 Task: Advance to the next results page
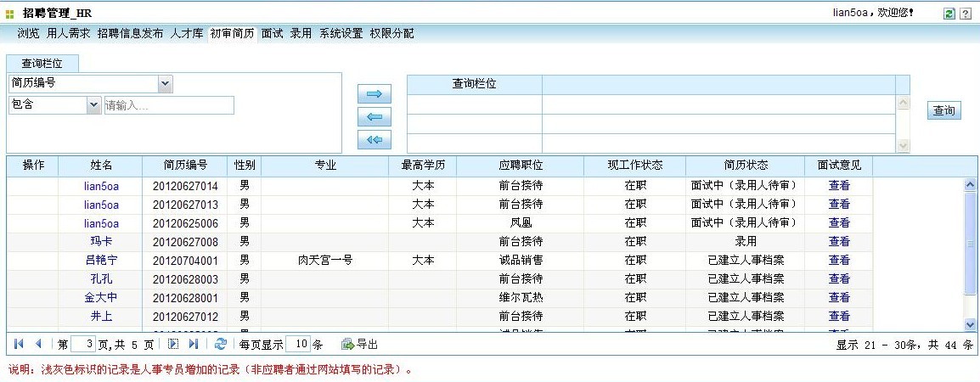[173, 344]
